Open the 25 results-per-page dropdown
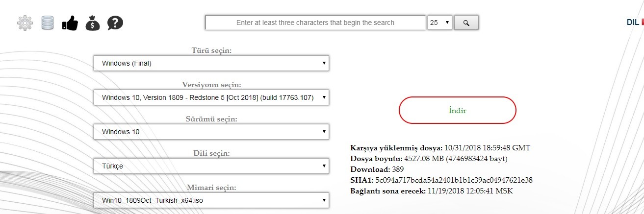The width and height of the screenshot is (644, 214). [440, 23]
